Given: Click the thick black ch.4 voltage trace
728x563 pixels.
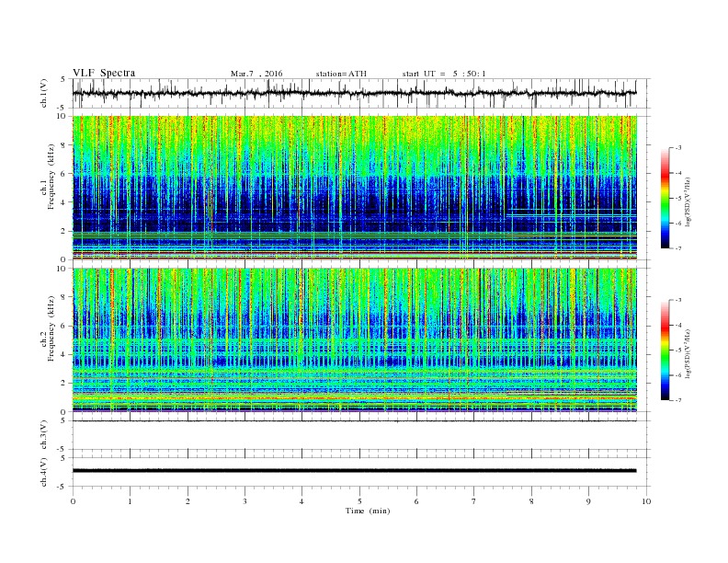Looking at the screenshot, I should (355, 471).
